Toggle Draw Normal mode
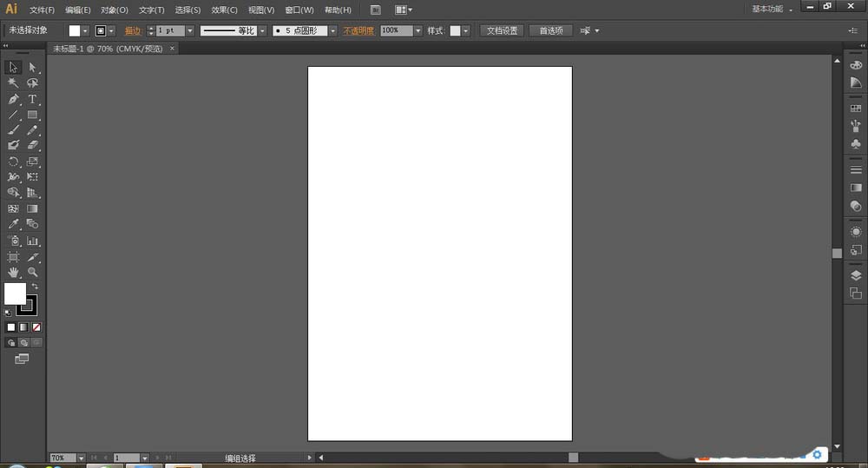Screen dimensions: 868x468 tap(11, 343)
